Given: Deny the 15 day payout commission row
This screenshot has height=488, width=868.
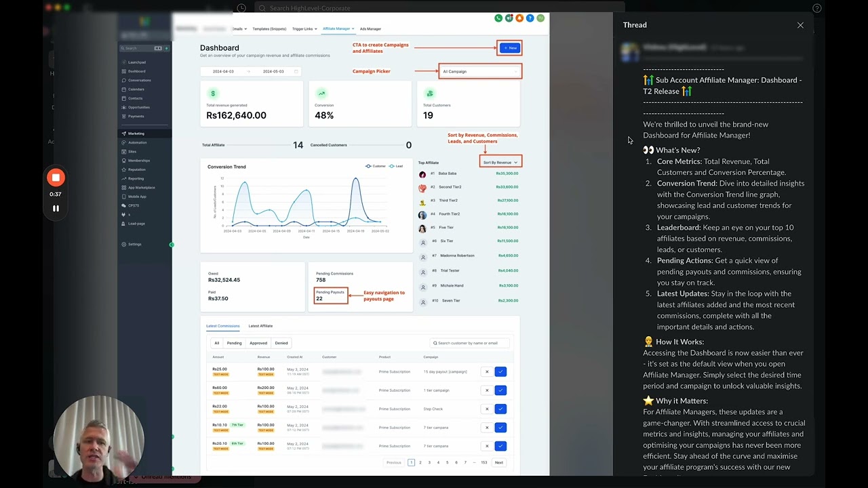Looking at the screenshot, I should (487, 371).
